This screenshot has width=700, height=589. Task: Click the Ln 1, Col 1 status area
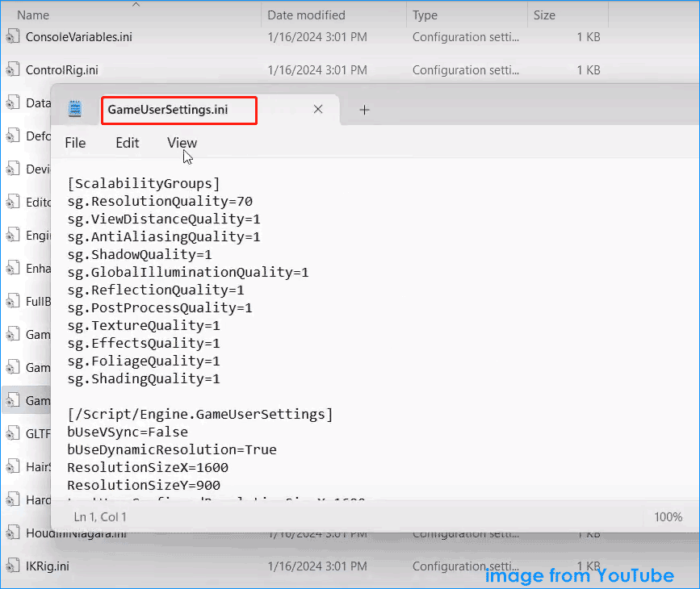click(x=100, y=516)
